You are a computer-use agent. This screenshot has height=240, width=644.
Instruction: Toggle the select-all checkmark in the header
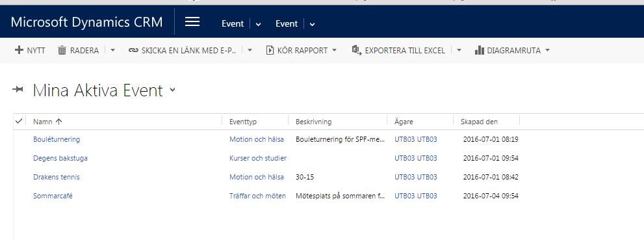click(x=18, y=121)
